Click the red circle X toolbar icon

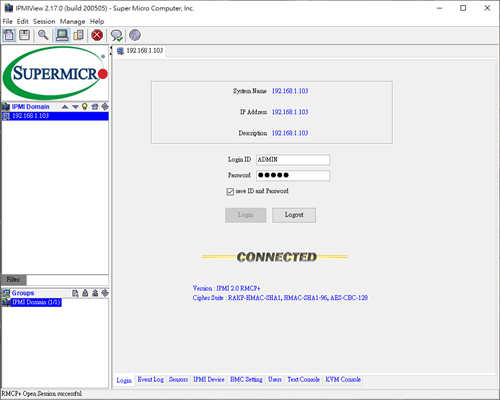97,35
